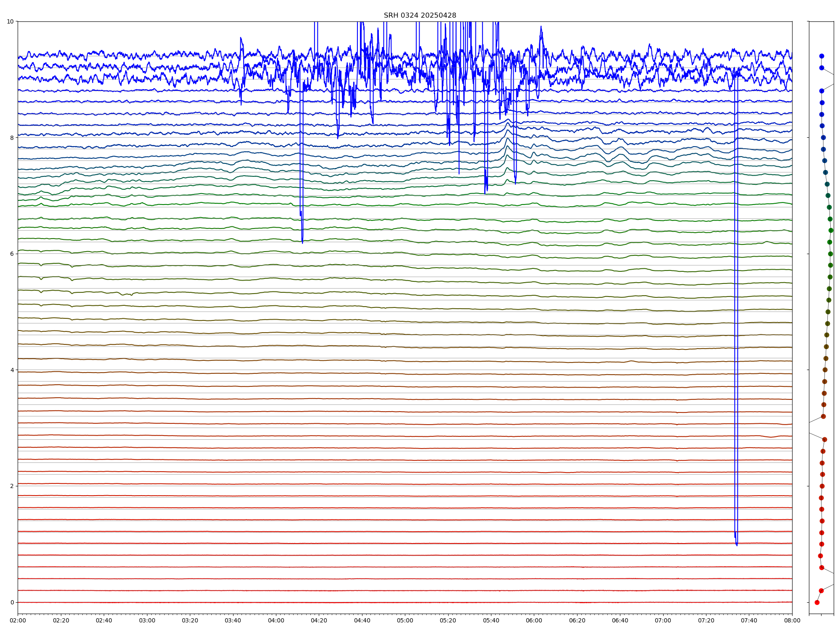Click the topmost blue dot in the side panel
The width and height of the screenshot is (840, 630).
point(822,56)
